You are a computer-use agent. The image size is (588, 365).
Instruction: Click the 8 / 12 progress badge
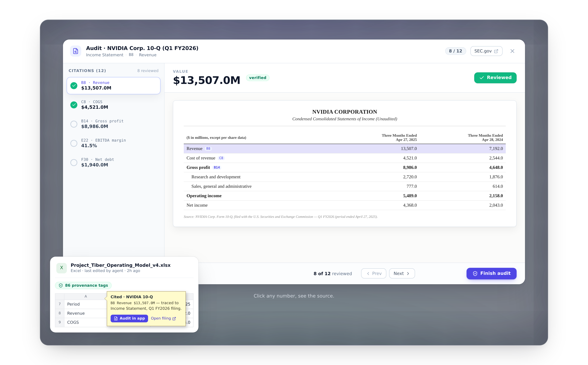tap(455, 51)
